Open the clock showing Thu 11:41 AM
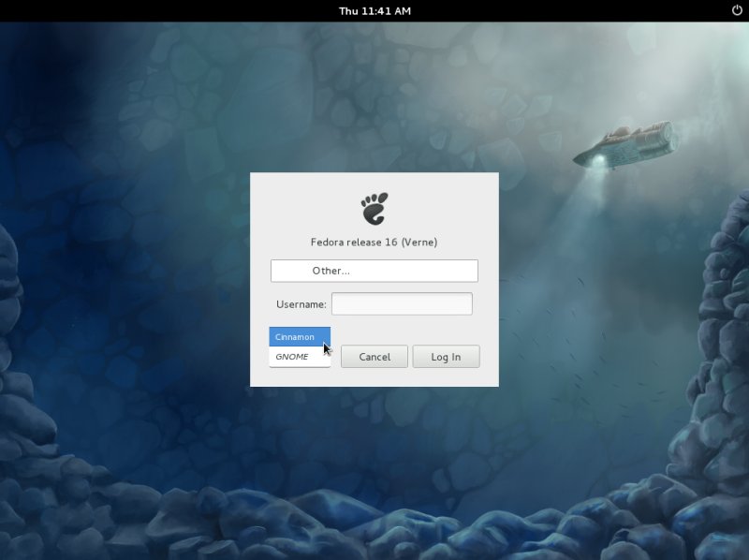749x560 pixels. (x=374, y=11)
